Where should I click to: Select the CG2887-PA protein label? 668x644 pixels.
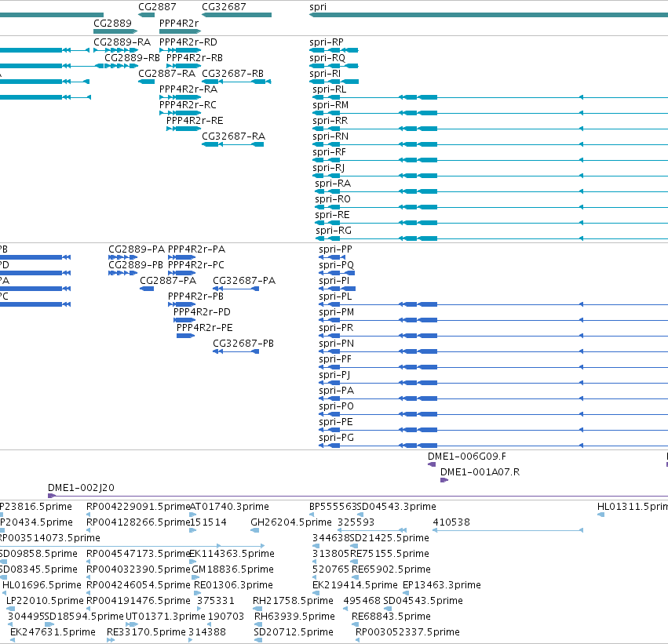[x=168, y=281]
